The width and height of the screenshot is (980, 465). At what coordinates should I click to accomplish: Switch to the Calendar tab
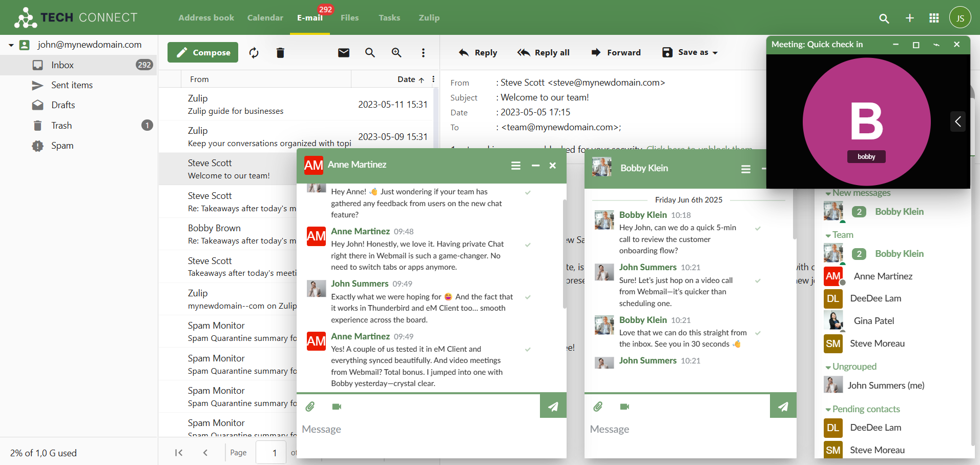click(265, 17)
